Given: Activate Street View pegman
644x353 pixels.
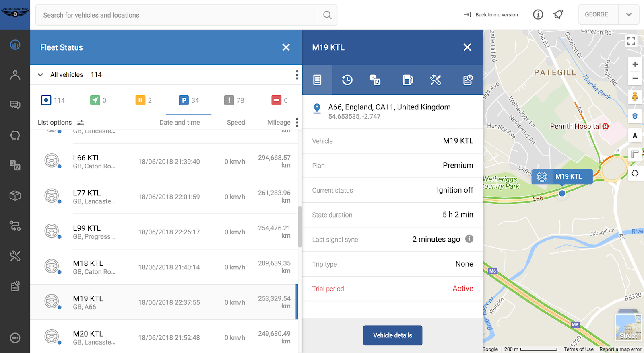Looking at the screenshot, I should click(x=635, y=97).
